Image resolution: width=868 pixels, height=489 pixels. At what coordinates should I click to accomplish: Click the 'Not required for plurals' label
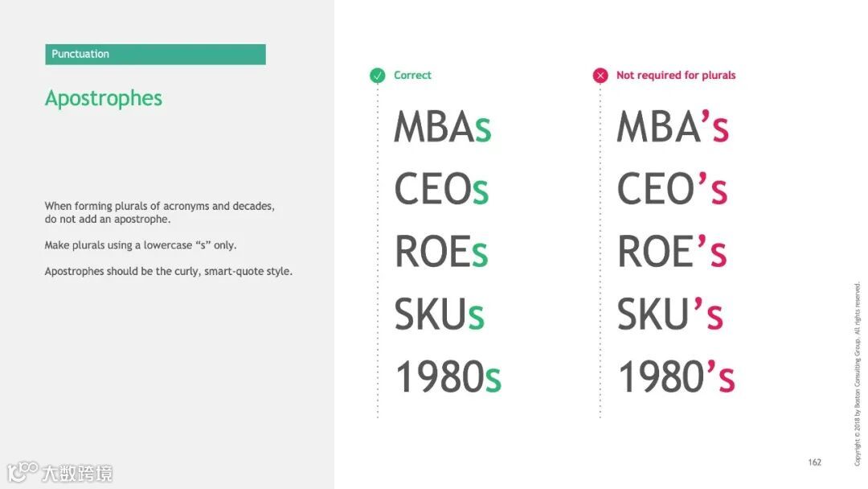676,76
